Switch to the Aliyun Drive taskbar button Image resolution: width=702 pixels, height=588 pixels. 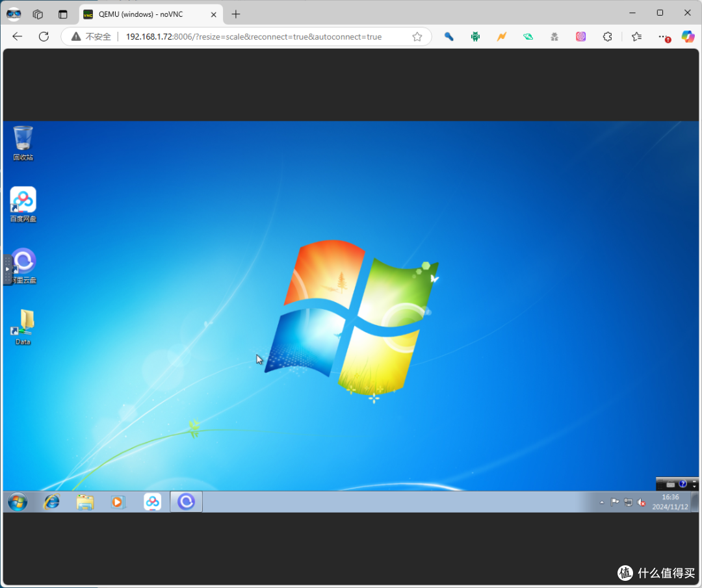tap(187, 502)
